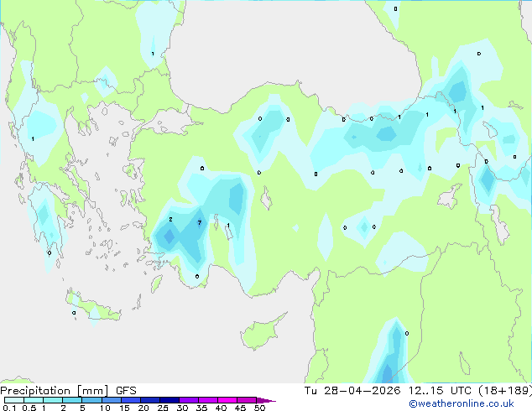Screen dimensions: 532x411
Task: Click the '50' label on the legend scale
Action: (259, 408)
